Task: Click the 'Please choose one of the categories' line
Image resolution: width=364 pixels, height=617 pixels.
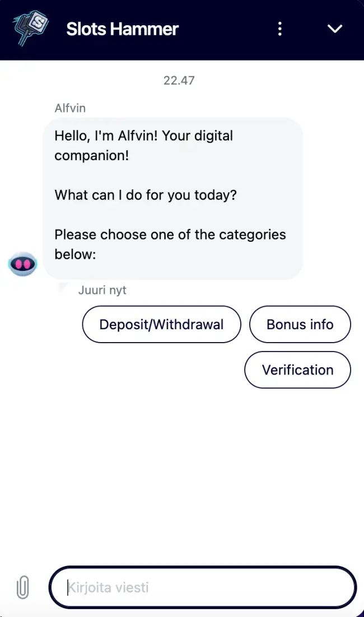Action: click(x=170, y=234)
